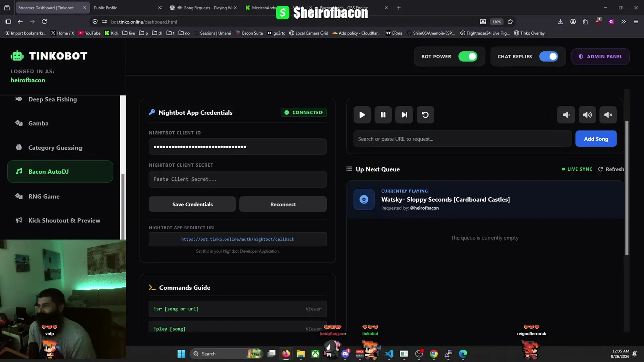Open Deep Sea Fishing in the sidebar
This screenshot has height=362, width=644.
pos(60,99)
